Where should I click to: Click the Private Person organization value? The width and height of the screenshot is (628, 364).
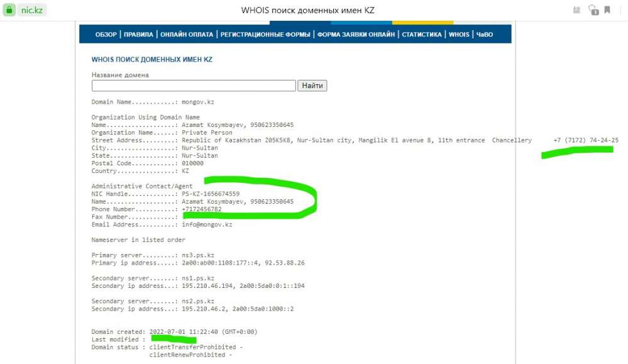pos(207,132)
